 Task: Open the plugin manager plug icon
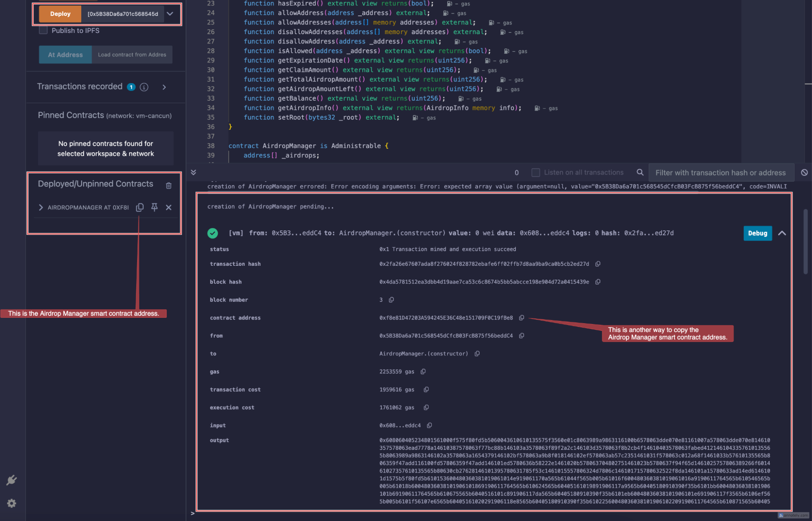pos(11,480)
